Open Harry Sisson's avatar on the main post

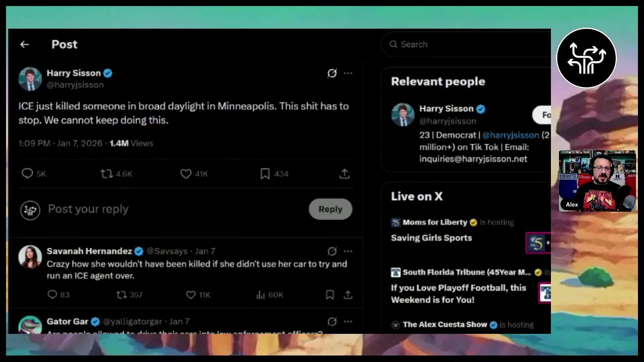[30, 79]
